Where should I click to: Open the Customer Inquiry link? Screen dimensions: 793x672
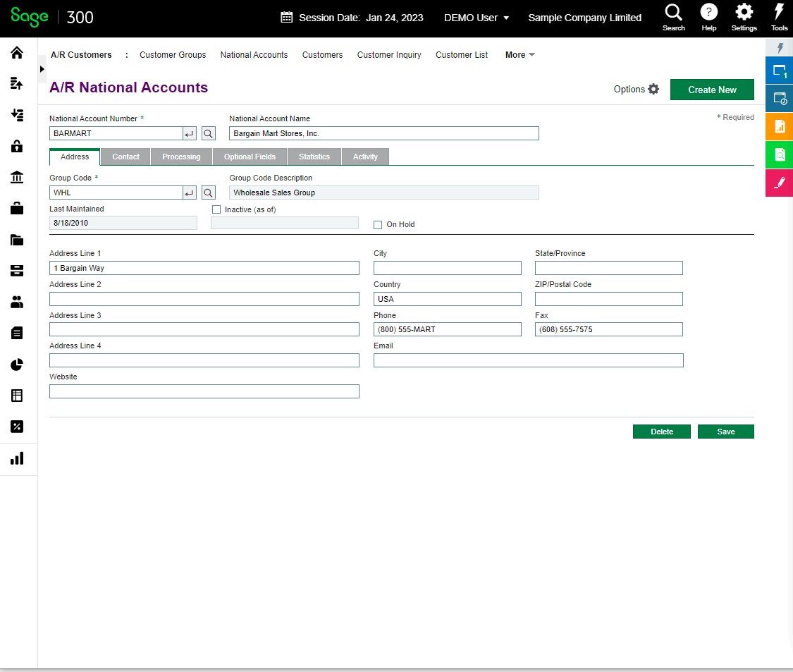coord(389,55)
